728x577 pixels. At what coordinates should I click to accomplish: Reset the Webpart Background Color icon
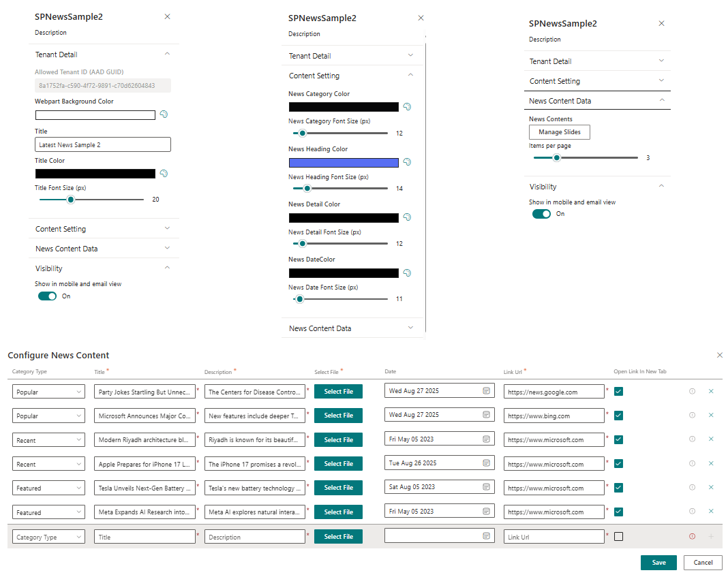(x=164, y=114)
